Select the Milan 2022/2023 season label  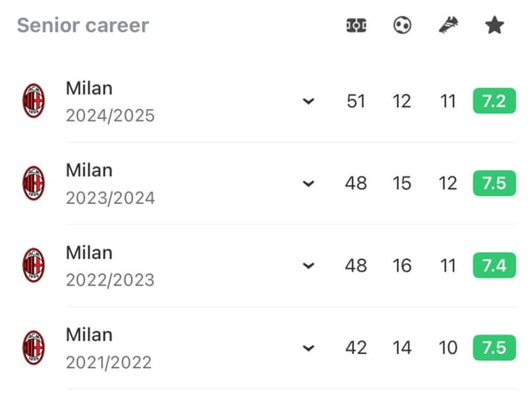pos(110,280)
